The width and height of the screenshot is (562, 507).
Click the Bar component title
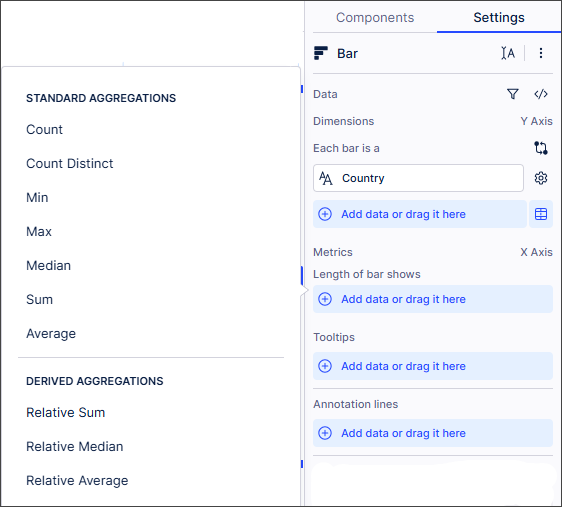click(x=347, y=53)
